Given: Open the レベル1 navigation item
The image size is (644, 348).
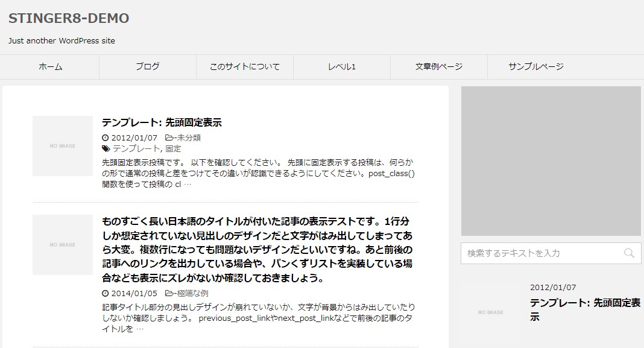Looking at the screenshot, I should click(x=342, y=66).
